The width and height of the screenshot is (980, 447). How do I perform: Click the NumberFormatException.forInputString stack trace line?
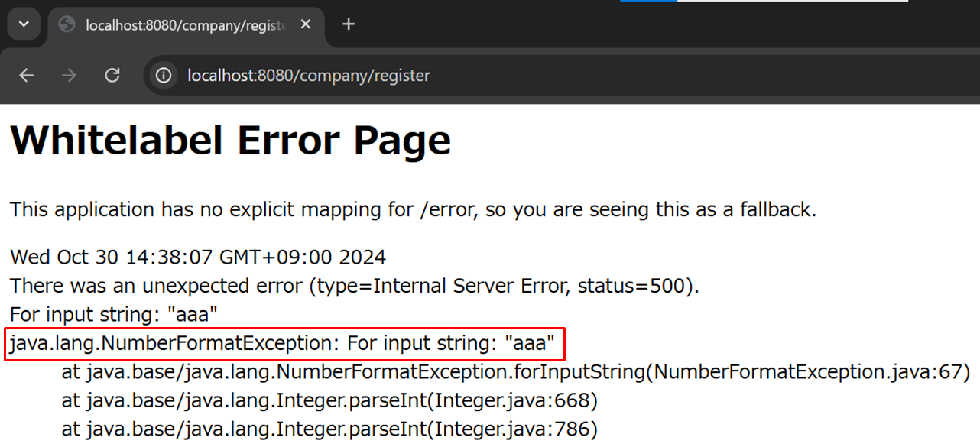pyautogui.click(x=516, y=372)
